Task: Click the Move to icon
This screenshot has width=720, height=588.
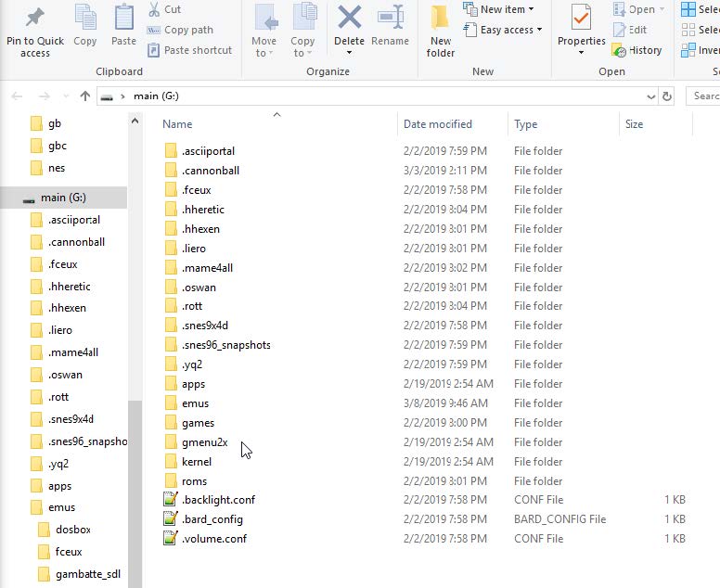Action: click(x=266, y=18)
